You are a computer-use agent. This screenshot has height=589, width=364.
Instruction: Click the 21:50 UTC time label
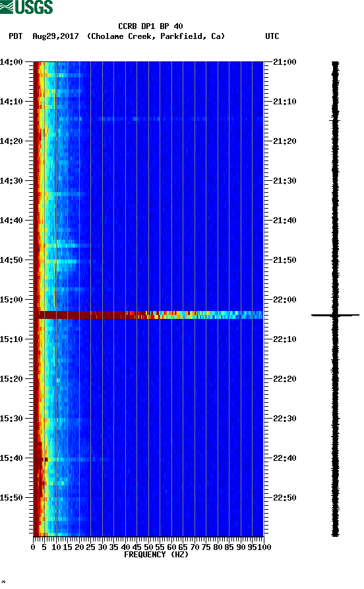pos(284,260)
